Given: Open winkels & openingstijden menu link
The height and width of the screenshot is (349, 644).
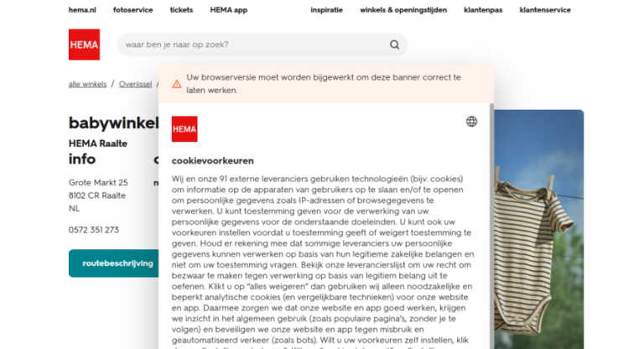Looking at the screenshot, I should point(403,10).
